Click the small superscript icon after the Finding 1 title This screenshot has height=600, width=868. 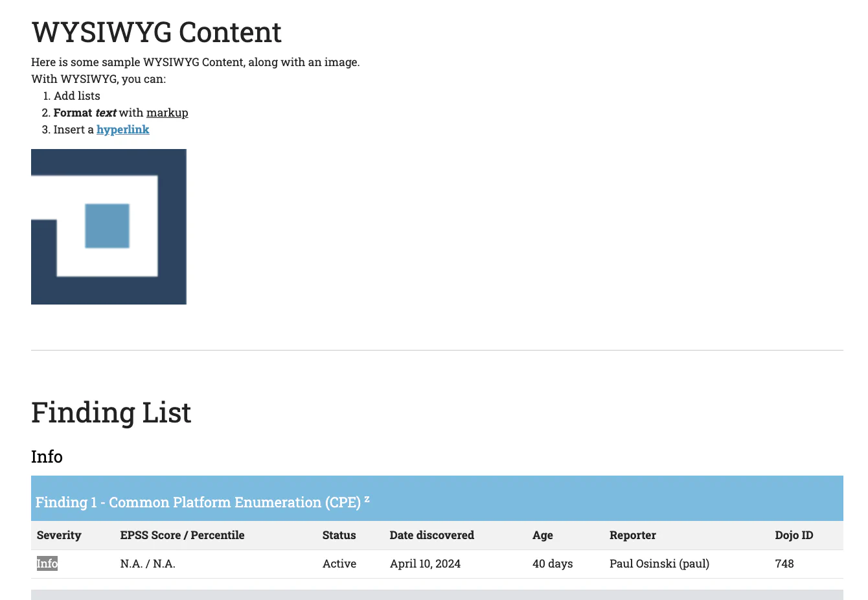click(x=367, y=499)
